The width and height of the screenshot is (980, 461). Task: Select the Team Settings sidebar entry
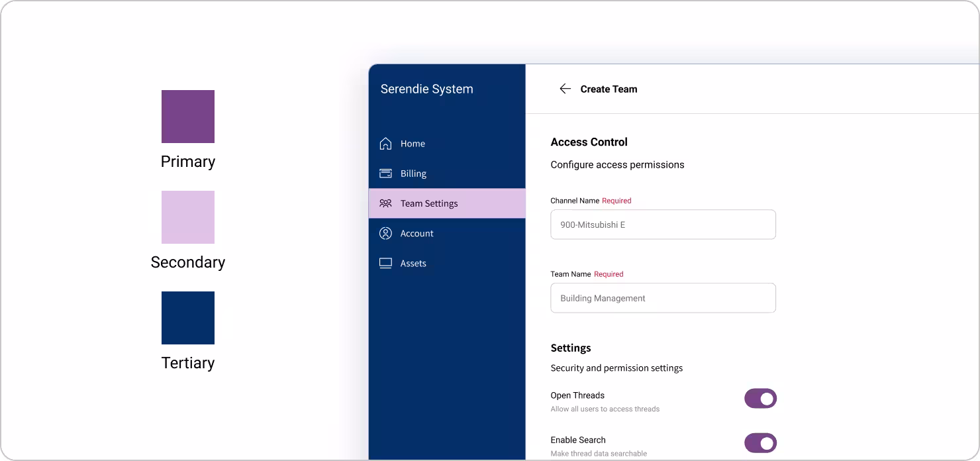[x=429, y=203]
